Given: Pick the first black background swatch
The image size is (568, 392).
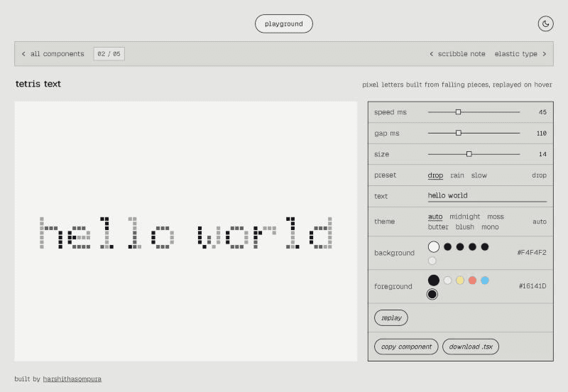Looking at the screenshot, I should [x=448, y=246].
